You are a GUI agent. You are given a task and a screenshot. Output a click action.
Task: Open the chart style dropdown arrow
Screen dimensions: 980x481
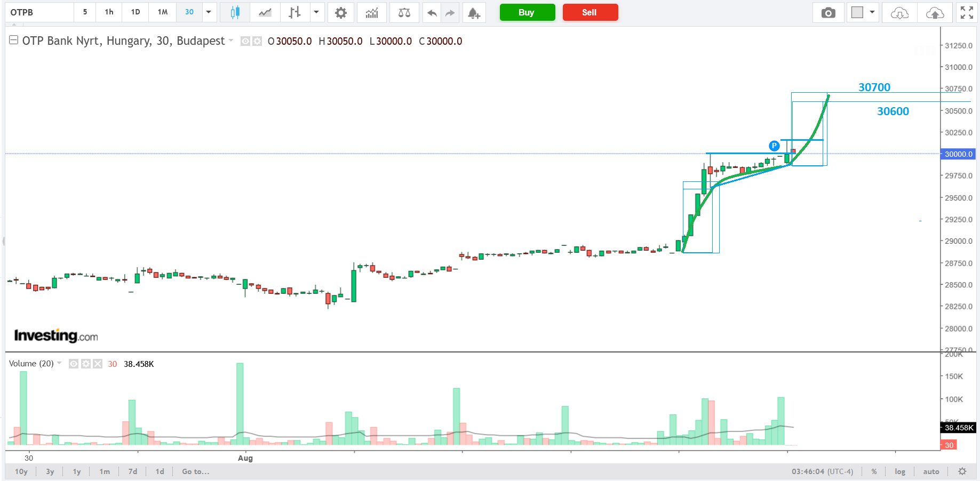pos(316,12)
